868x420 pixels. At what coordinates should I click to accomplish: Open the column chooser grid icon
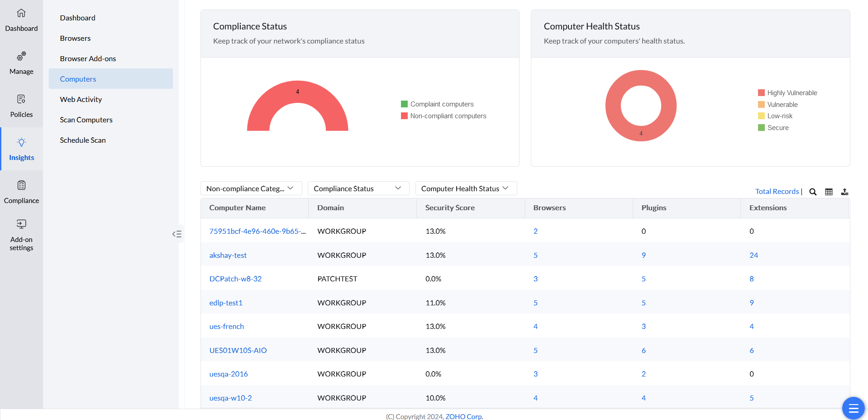click(x=829, y=192)
